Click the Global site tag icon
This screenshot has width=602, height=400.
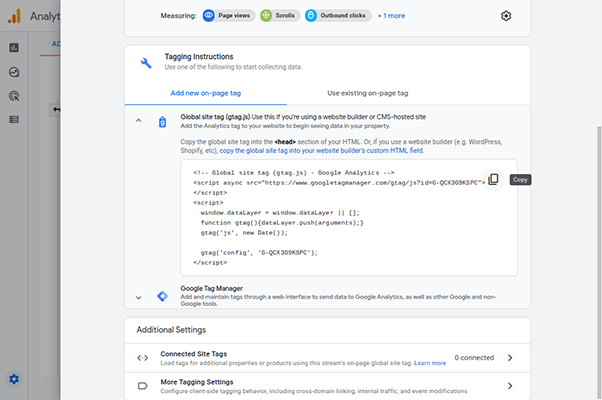[162, 122]
